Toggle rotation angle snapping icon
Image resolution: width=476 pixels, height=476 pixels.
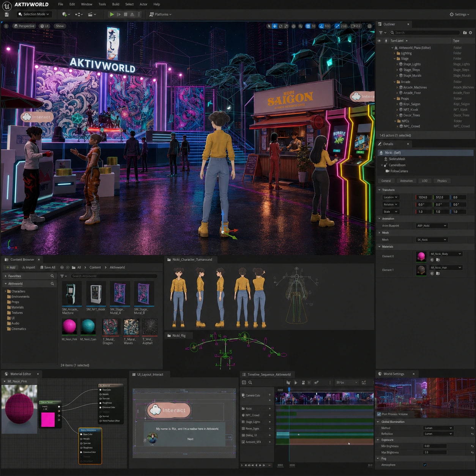point(321,26)
